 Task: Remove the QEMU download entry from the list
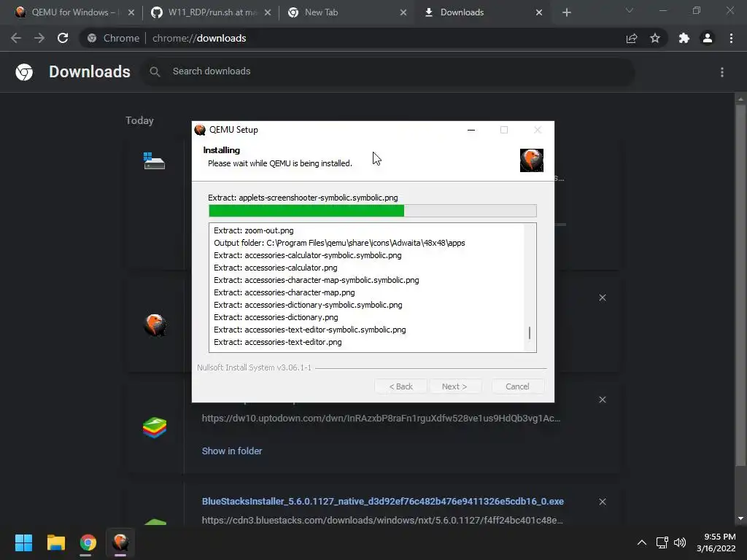pos(603,297)
